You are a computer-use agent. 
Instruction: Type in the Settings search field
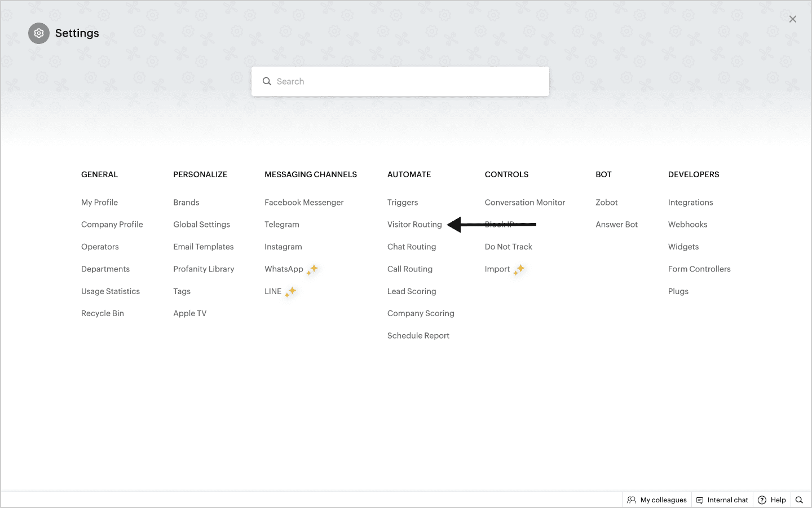(406, 81)
